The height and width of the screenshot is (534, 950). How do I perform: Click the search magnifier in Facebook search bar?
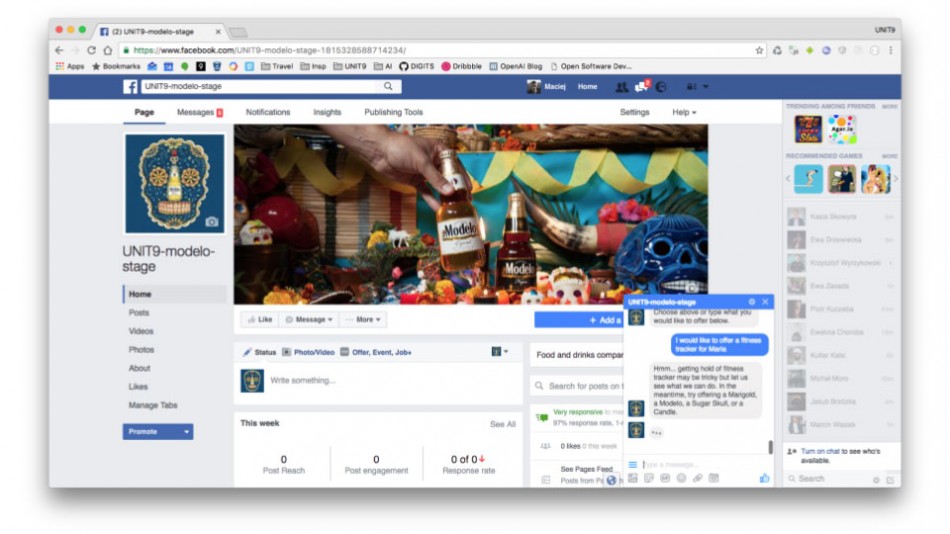pos(388,87)
